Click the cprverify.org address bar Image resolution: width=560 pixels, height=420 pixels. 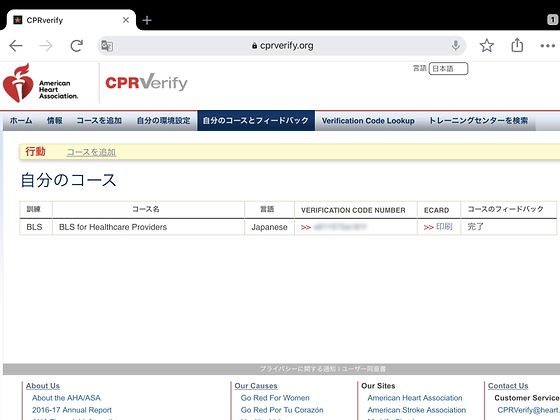click(x=282, y=46)
